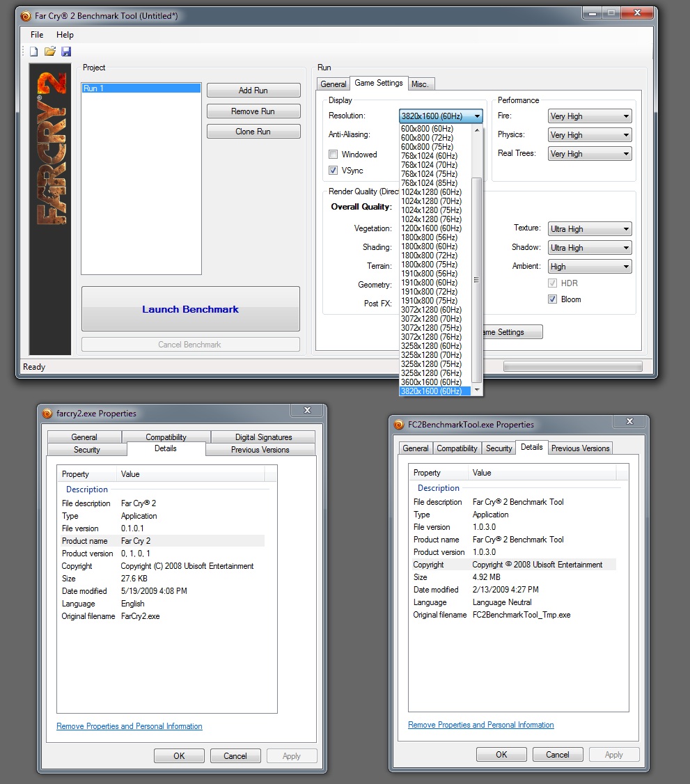Viewport: 690px width, 784px height.
Task: Close the farcry2.exe Properties dialog
Action: [308, 411]
